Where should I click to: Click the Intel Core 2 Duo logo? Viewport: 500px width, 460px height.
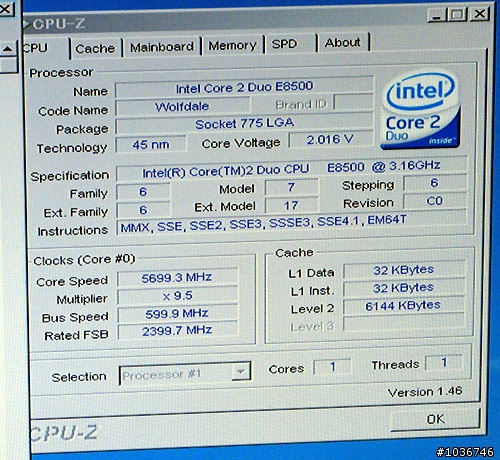421,111
